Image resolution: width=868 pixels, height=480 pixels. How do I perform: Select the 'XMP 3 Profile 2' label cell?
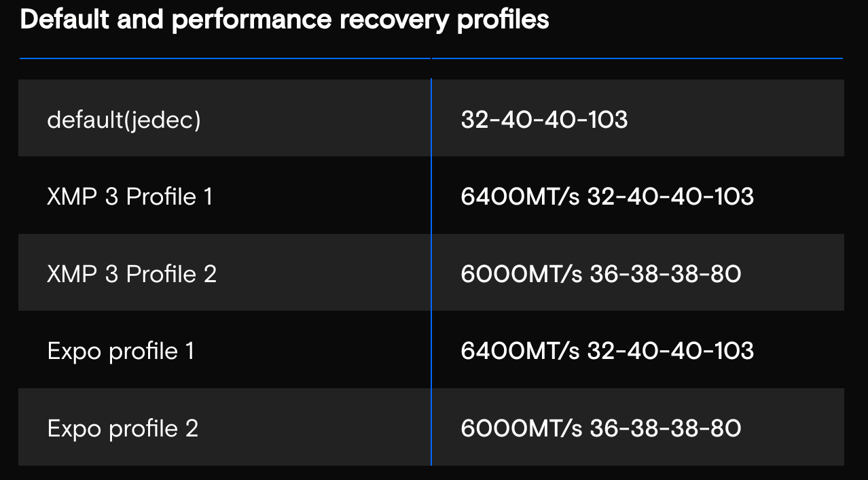click(132, 274)
